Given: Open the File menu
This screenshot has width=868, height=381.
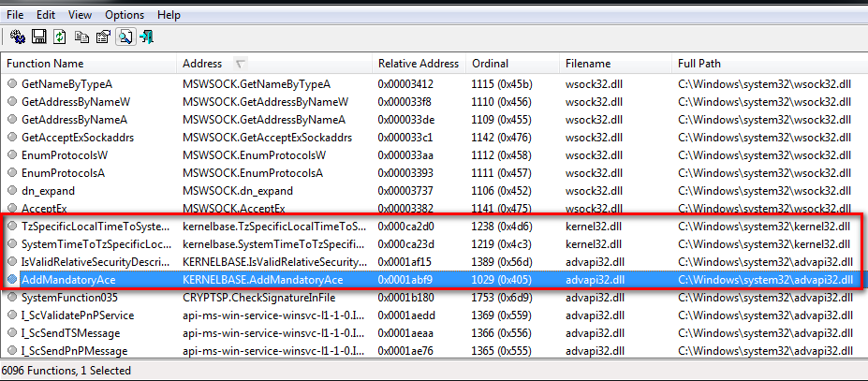Looking at the screenshot, I should click(x=15, y=15).
